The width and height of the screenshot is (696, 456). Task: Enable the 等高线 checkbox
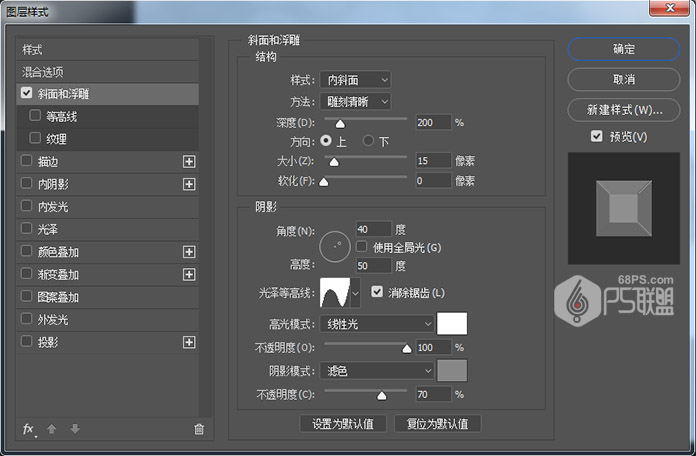pos(35,115)
